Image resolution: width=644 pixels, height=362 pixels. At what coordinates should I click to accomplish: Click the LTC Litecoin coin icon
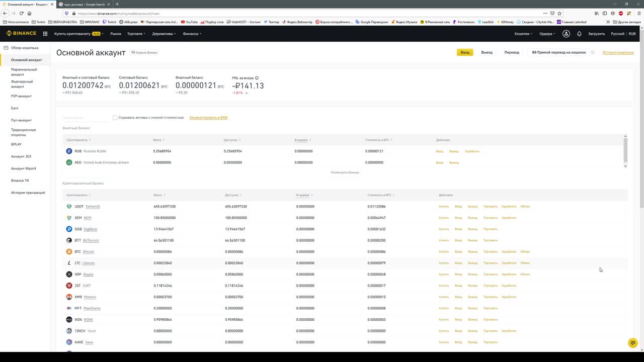click(69, 263)
